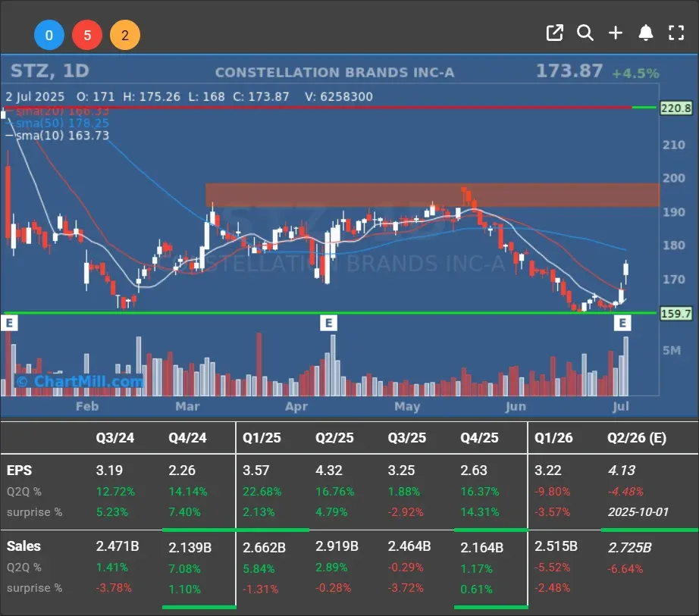Click the EPS row label
The height and width of the screenshot is (616, 699).
tap(19, 471)
